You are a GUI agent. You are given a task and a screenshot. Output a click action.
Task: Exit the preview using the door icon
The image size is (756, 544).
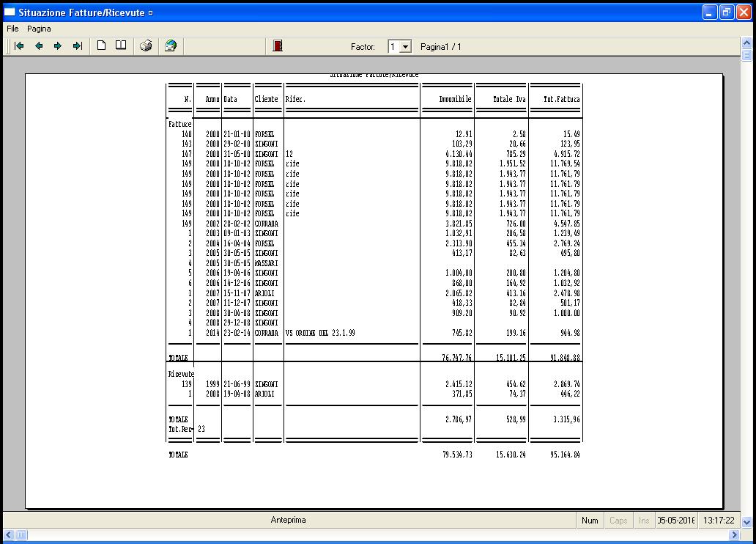(x=277, y=46)
